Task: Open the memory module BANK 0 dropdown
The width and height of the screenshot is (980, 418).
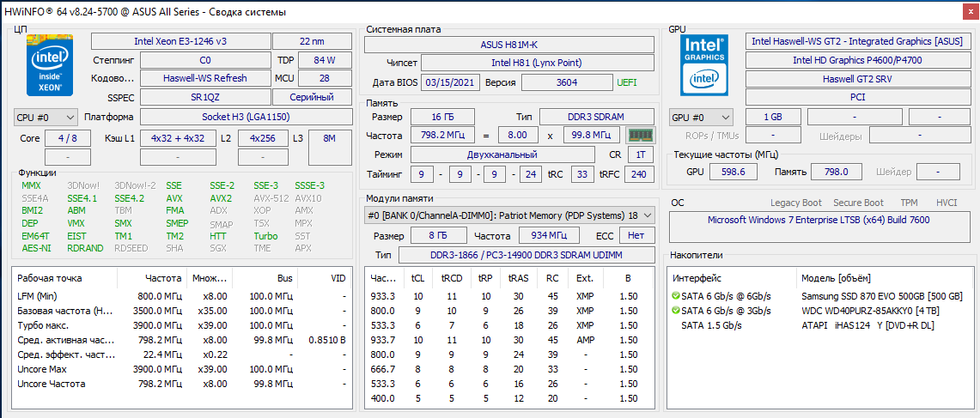Action: click(510, 215)
